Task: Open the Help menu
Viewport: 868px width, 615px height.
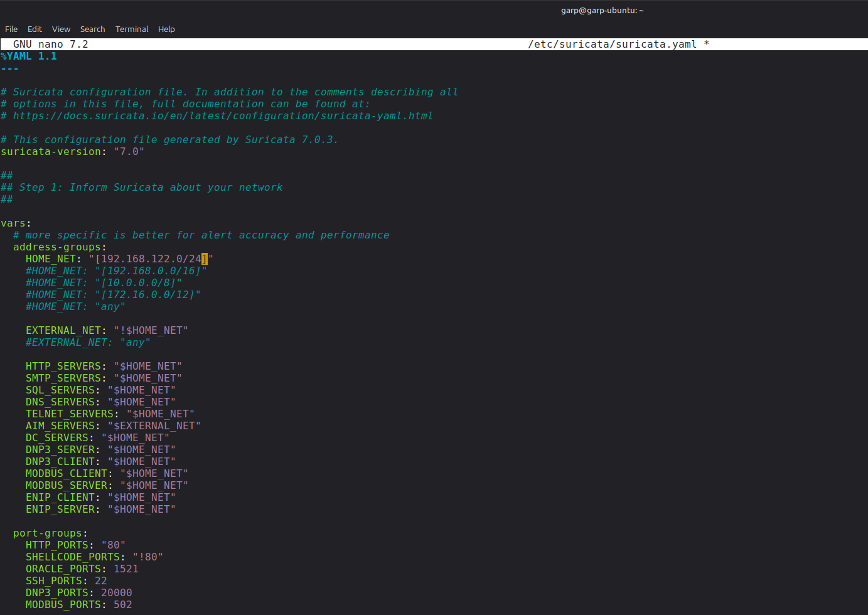Action: click(166, 29)
